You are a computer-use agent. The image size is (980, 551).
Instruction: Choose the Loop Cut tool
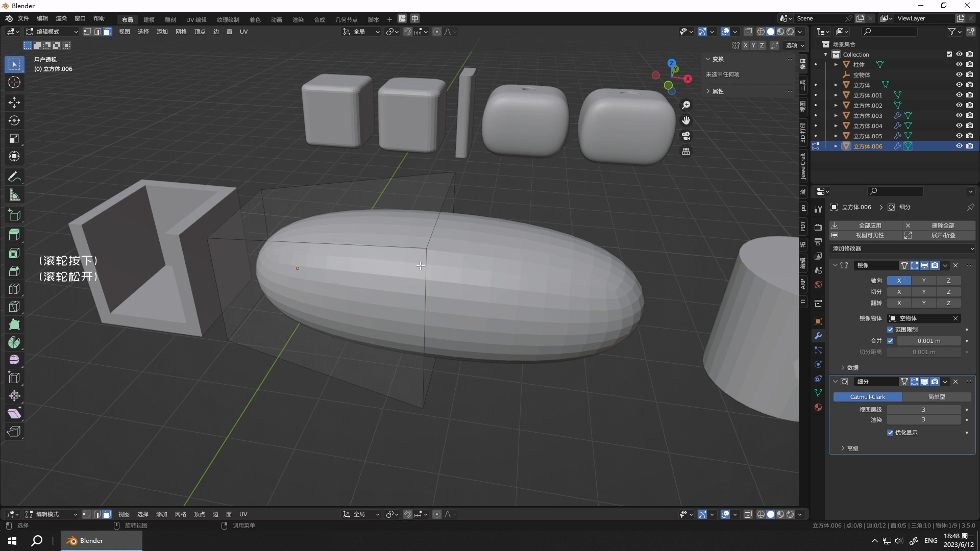(x=14, y=289)
